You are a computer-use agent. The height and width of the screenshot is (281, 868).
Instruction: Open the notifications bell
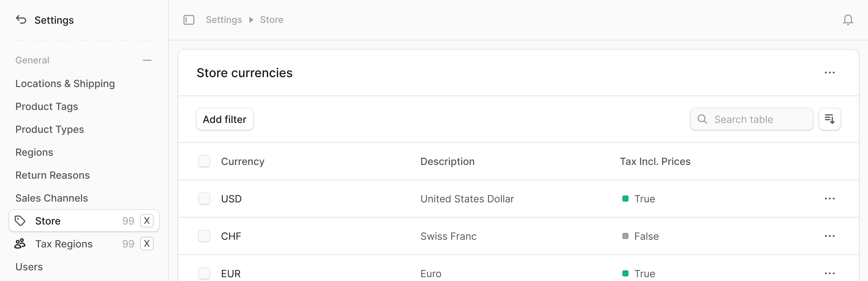click(848, 20)
